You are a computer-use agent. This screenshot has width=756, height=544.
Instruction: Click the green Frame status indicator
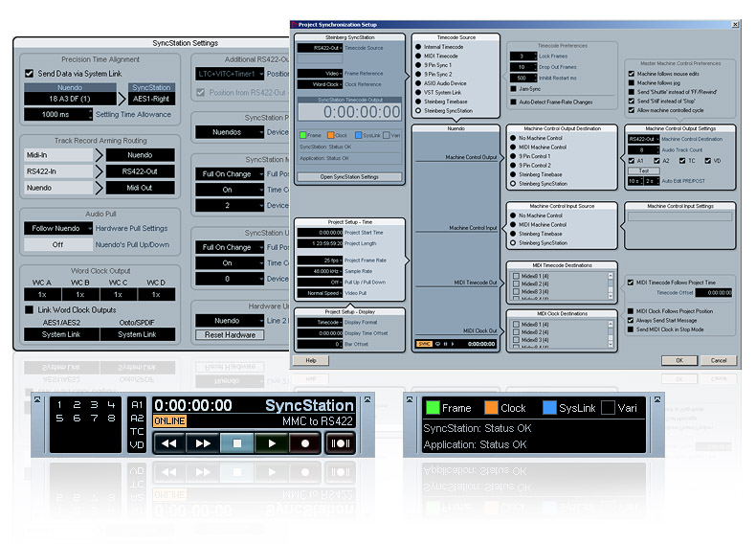click(x=433, y=408)
